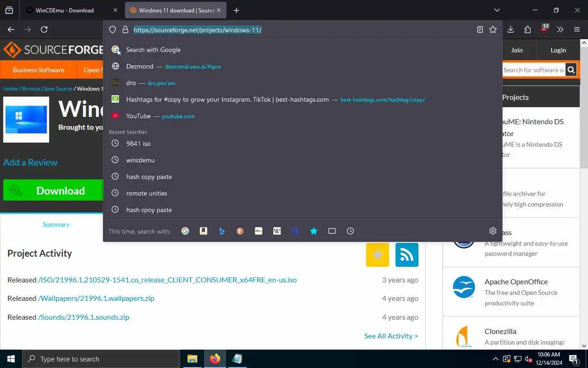Image resolution: width=588 pixels, height=368 pixels.
Task: Click the green Download button
Action: pyautogui.click(x=53, y=190)
